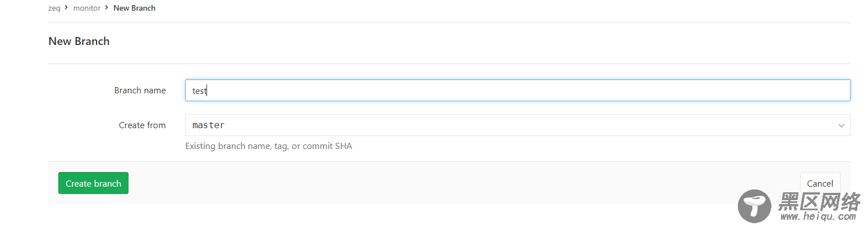Go to the zeq breadcrumb
Viewport: 868px width, 226px height.
(54, 8)
